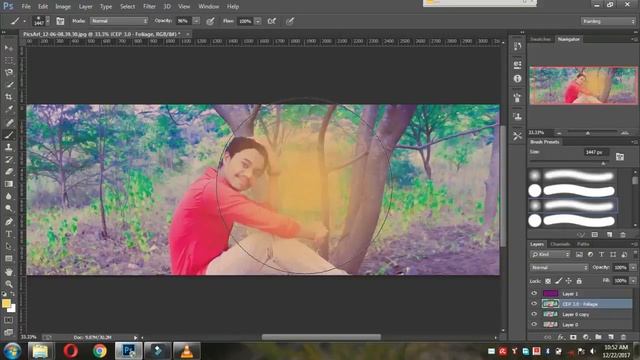Open the brush preset picker arrow
This screenshot has width=640, height=360.
tap(48, 21)
